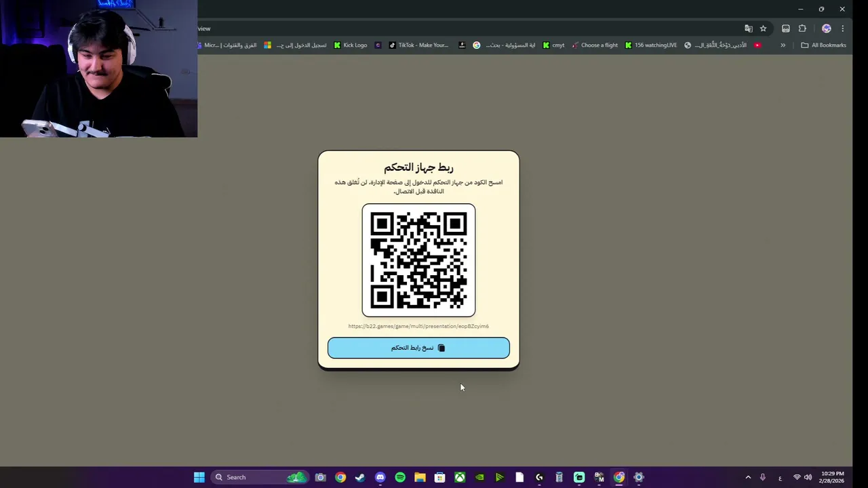Open the Choose a flight bookmark

(x=595, y=45)
